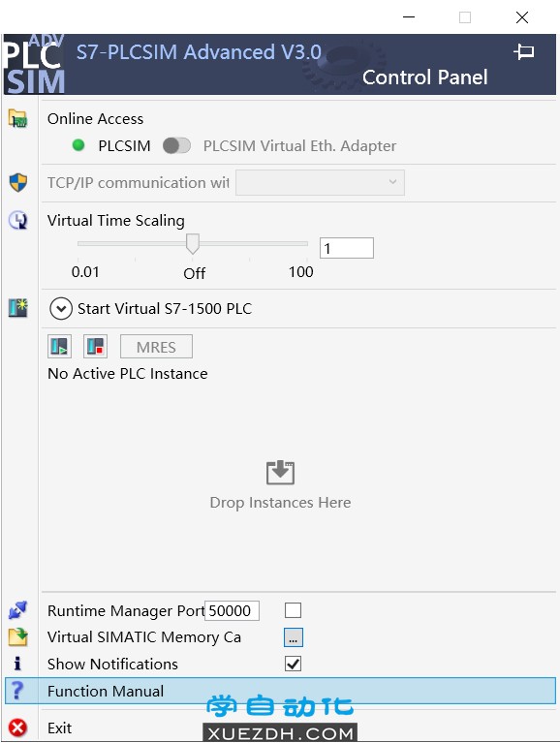Image resolution: width=560 pixels, height=743 pixels.
Task: Click the Runtime Manager Port number field
Action: 233,611
